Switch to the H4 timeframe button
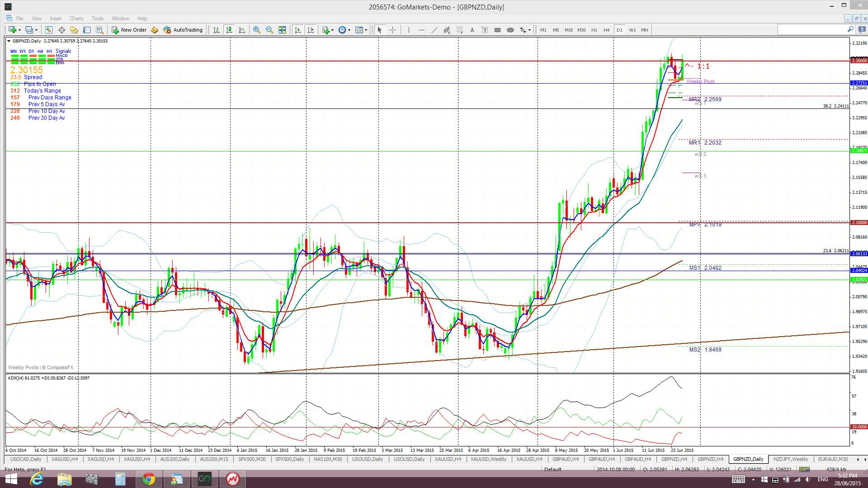Viewport: 868px width, 488px height. tap(606, 30)
